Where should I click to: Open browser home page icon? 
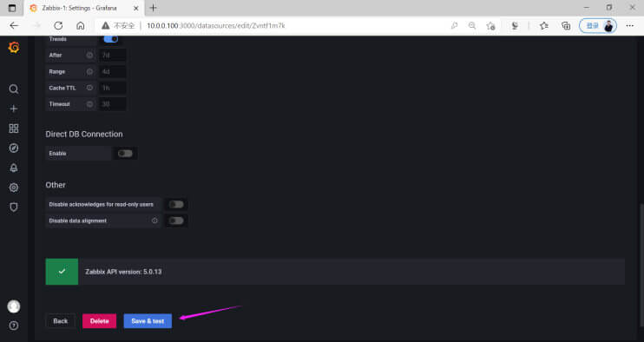[81, 25]
